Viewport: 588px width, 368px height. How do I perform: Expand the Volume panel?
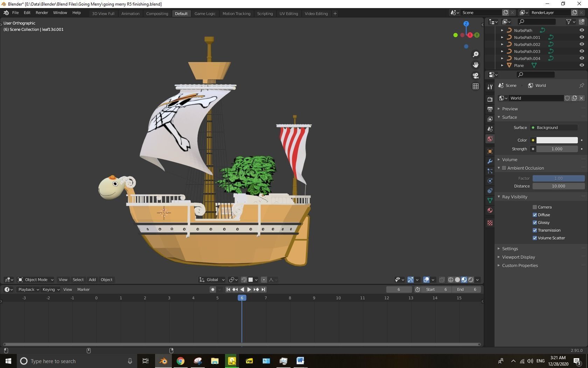tap(510, 160)
